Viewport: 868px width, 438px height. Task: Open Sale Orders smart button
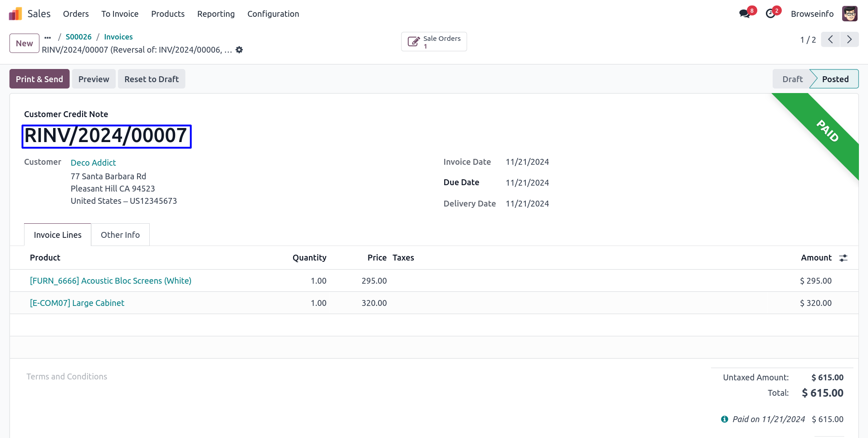[x=434, y=42]
